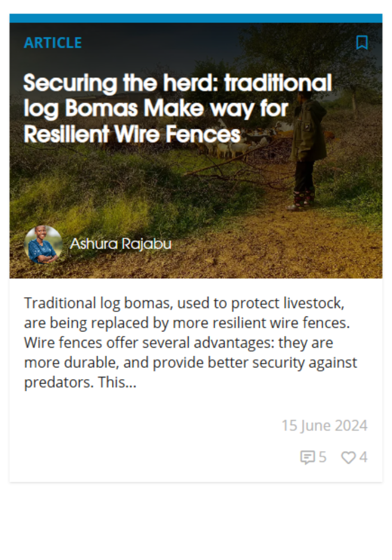Open the article excerpt about log bomas

tap(190, 343)
